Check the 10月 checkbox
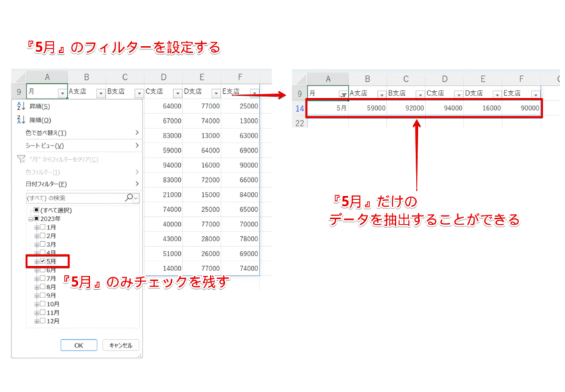 (x=42, y=304)
